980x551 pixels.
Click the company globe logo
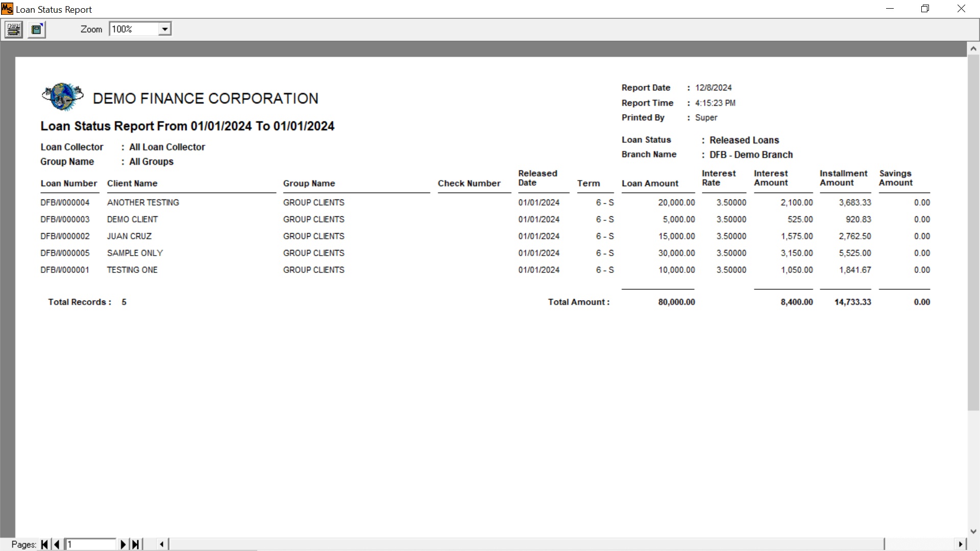[x=63, y=96]
